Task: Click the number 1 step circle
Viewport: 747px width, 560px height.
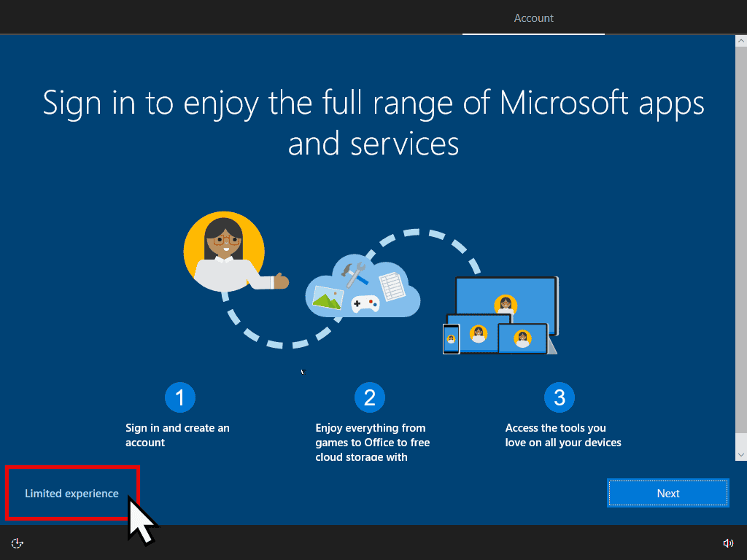Action: [x=180, y=397]
